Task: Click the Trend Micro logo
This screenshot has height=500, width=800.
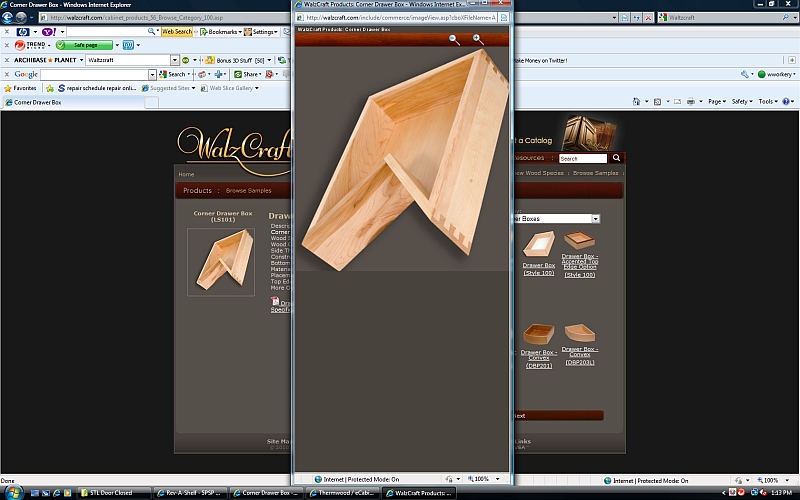Action: 30,45
